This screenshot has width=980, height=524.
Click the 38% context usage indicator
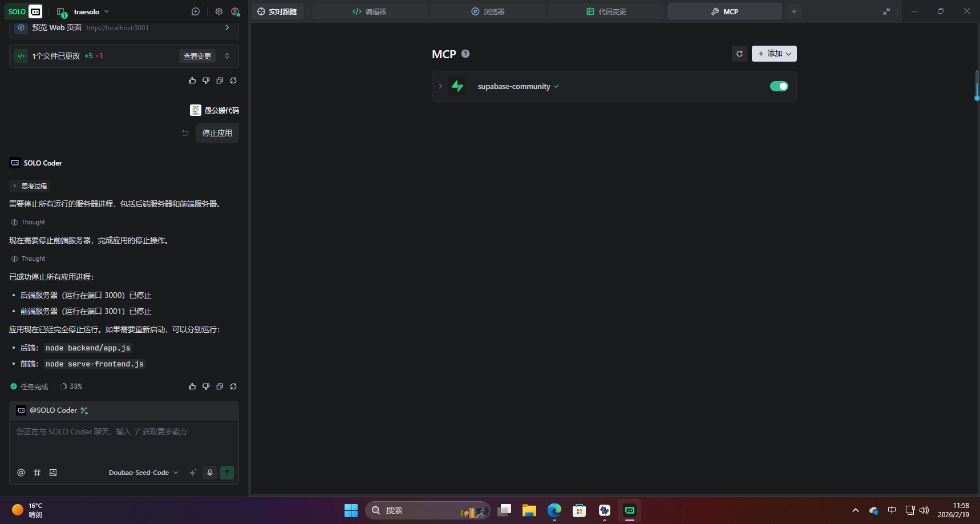pos(71,386)
